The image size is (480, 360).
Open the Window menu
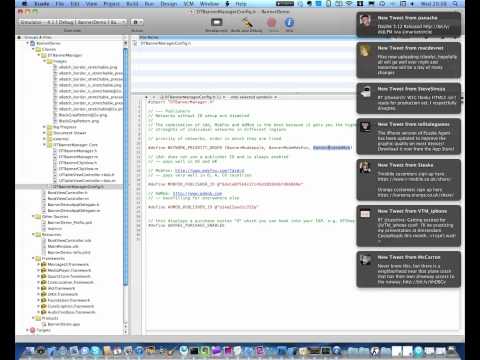pyautogui.click(x=209, y=4)
